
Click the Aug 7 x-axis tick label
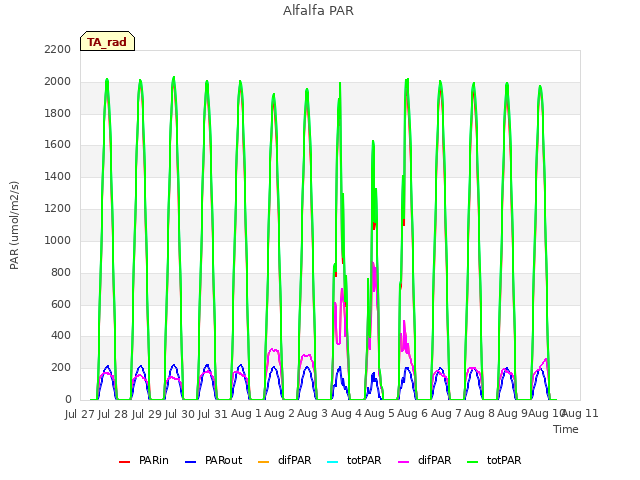point(446,413)
